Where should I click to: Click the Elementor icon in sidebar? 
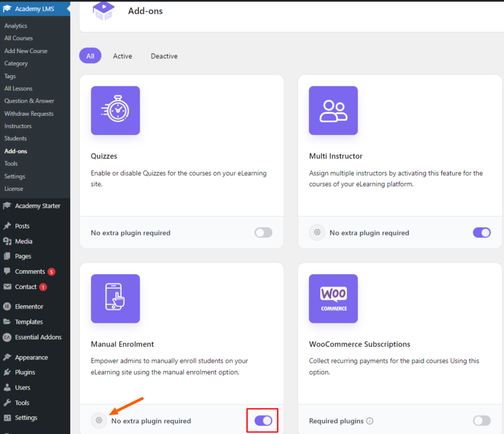coord(7,307)
